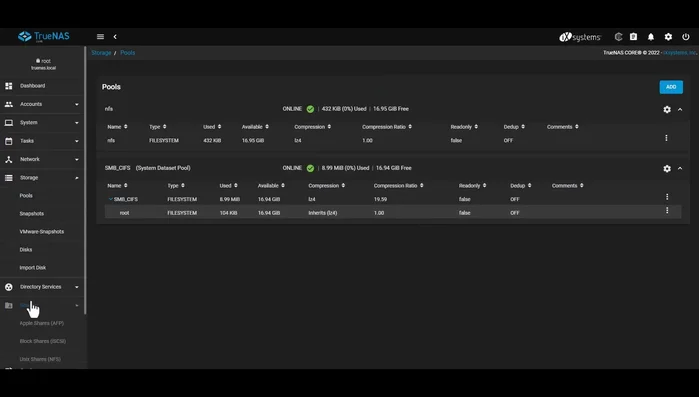Sort SMB_CIFS table by Used
699x397 pixels.
[x=229, y=186]
